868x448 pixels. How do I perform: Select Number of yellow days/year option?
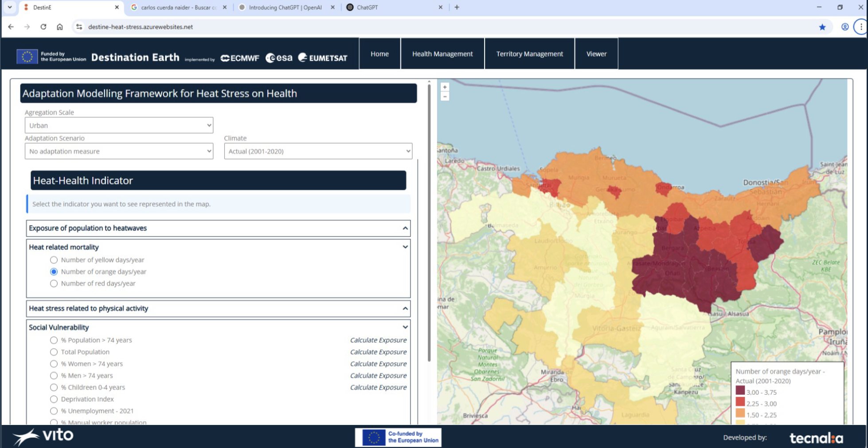click(54, 260)
